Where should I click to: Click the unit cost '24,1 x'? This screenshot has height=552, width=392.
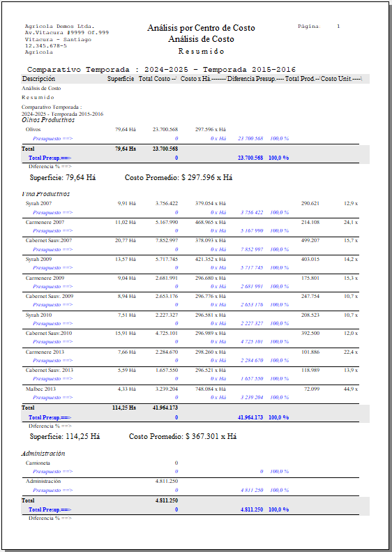351,222
